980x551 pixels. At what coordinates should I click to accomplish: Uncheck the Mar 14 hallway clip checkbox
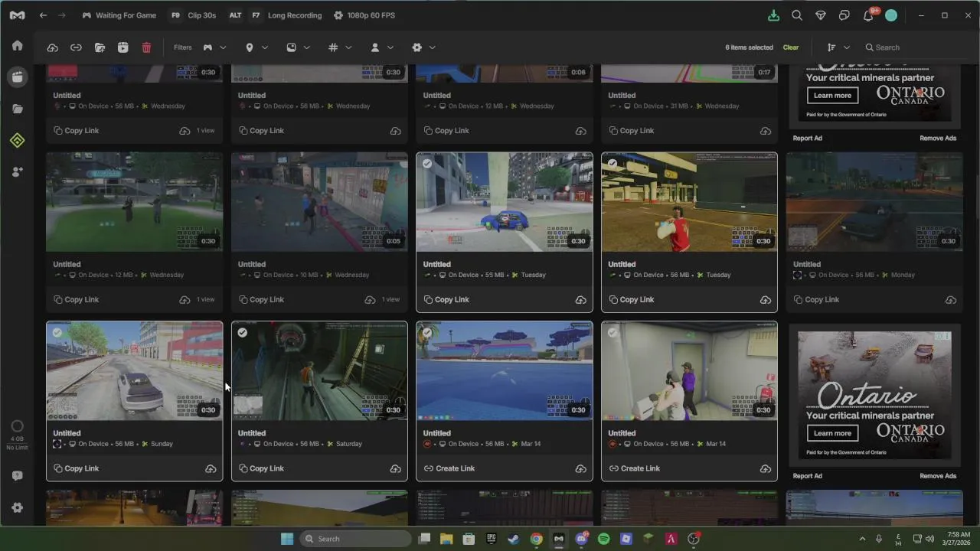612,333
